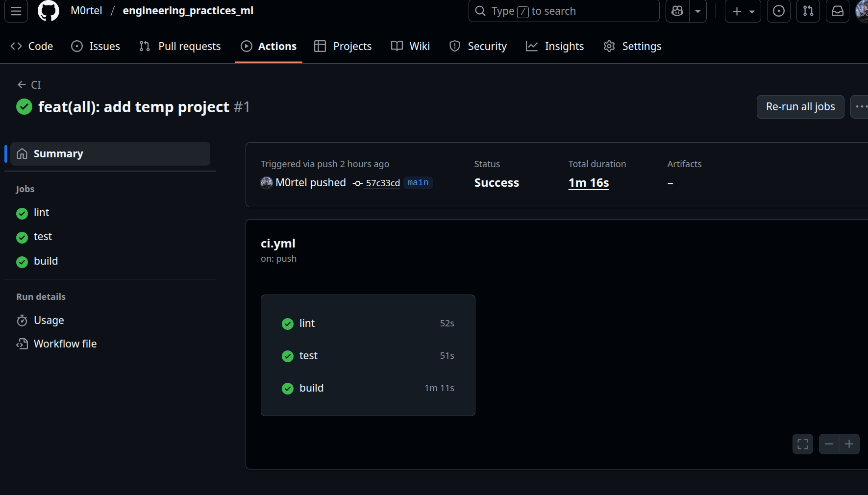
Task: Click the search input field
Action: pos(564,11)
